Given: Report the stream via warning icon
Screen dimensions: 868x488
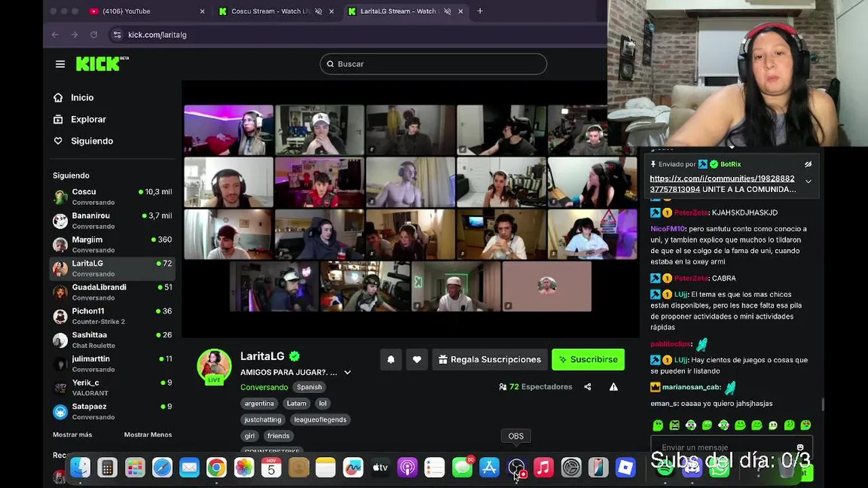Looking at the screenshot, I should [614, 387].
